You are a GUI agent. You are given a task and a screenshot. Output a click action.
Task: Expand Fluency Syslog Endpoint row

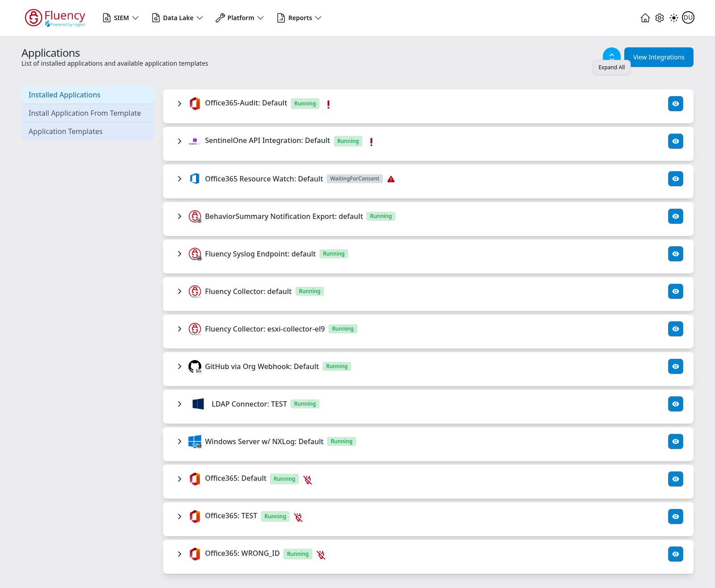click(180, 254)
